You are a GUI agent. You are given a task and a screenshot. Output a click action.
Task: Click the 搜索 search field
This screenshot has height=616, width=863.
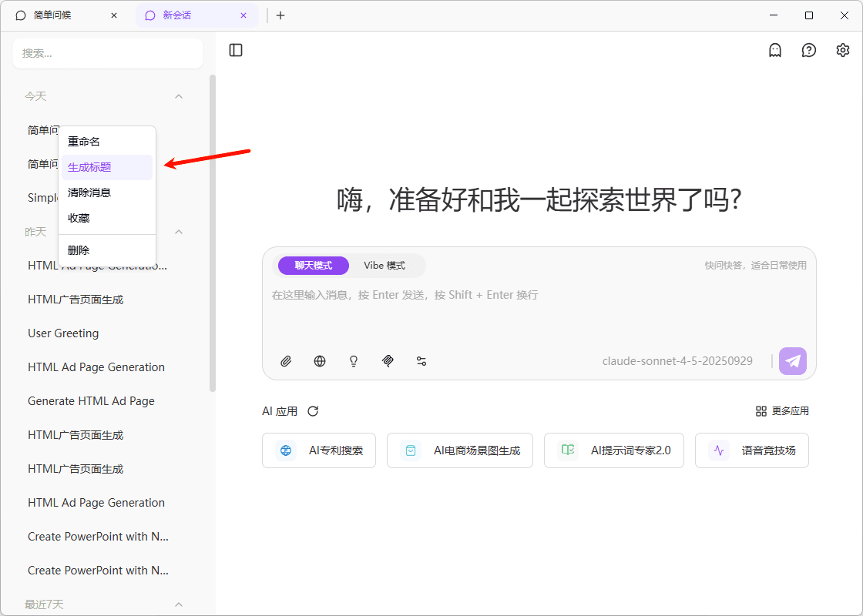point(108,53)
